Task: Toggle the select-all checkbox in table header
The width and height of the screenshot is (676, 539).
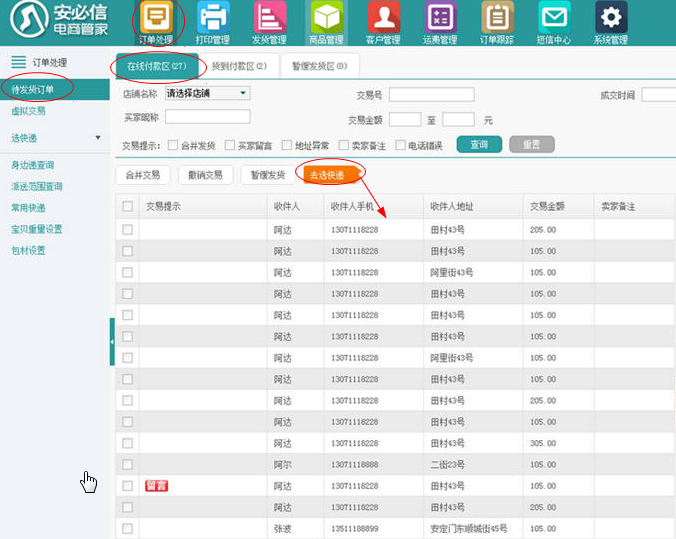Action: [128, 206]
